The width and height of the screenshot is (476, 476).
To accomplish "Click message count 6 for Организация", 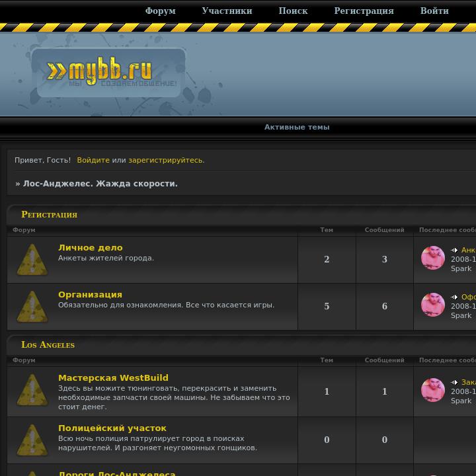I will click(384, 306).
